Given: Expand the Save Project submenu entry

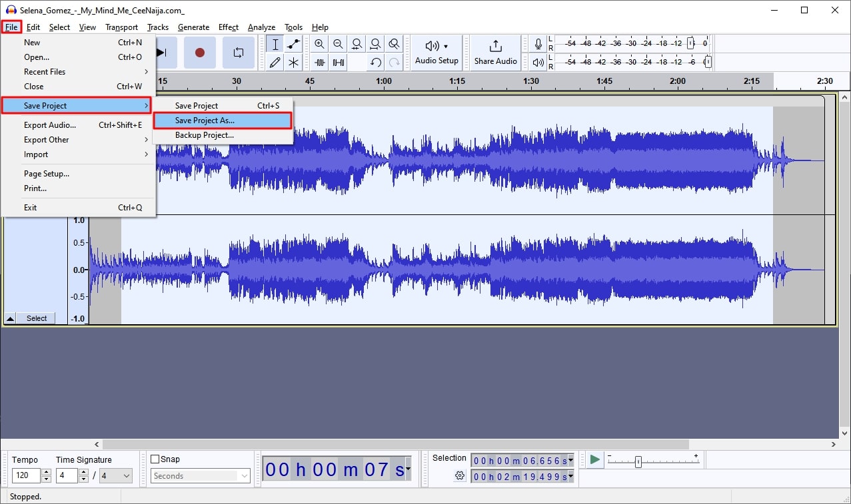Looking at the screenshot, I should (77, 106).
